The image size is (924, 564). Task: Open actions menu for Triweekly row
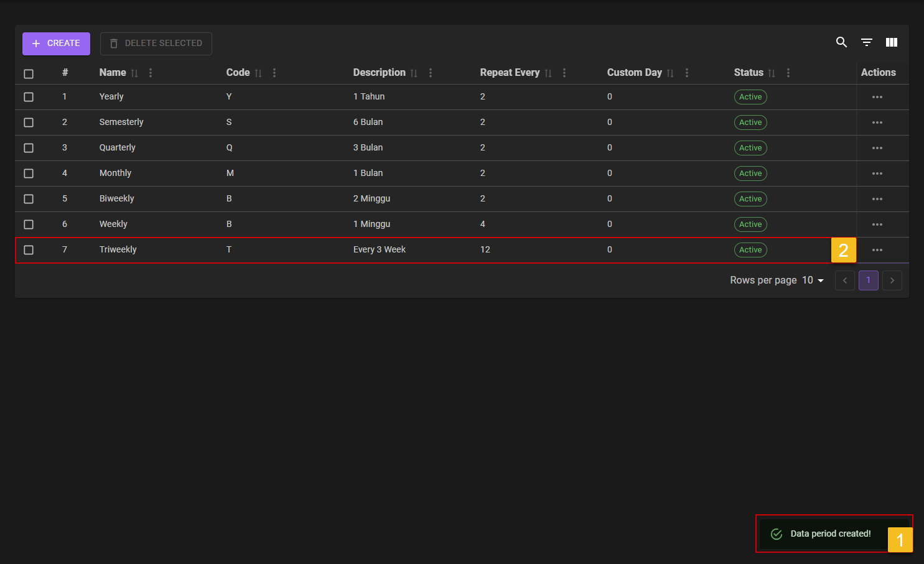tap(877, 250)
